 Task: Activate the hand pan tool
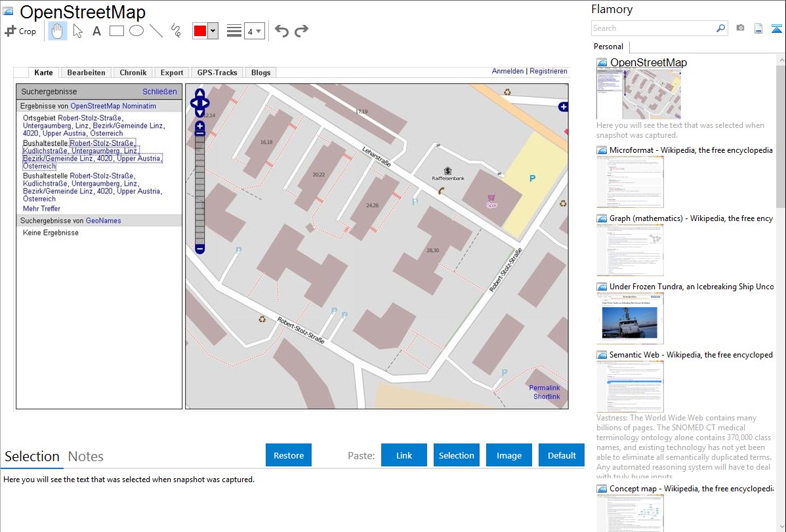(58, 31)
